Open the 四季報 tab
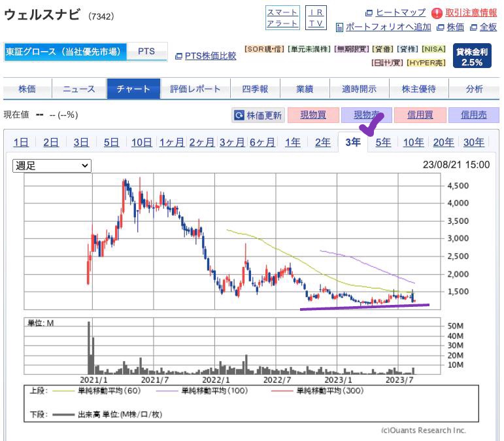Screen dimensions: 504x441 255,89
